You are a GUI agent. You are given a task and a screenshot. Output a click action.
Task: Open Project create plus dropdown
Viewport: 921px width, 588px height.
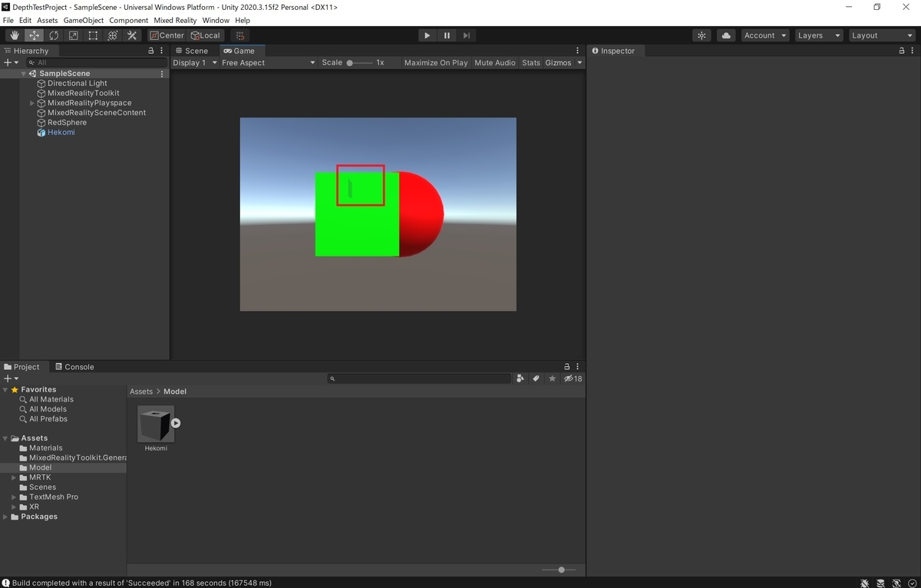click(11, 378)
